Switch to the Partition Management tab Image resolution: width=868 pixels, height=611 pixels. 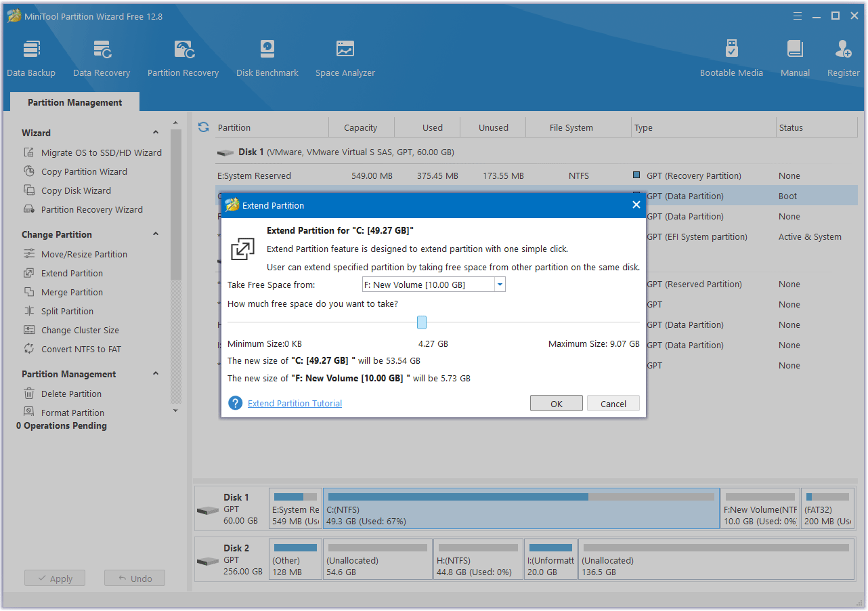pos(74,102)
